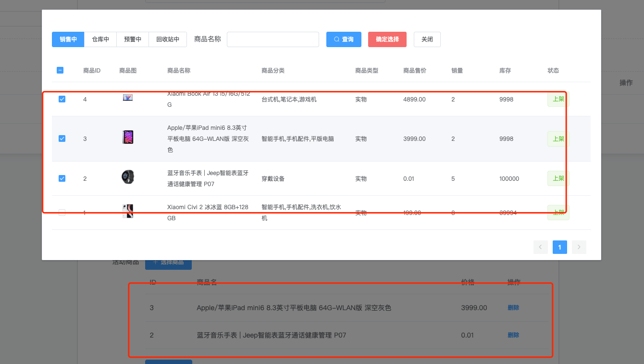Click the Xiaomi Civi 2 product thumbnail
Screen dimensions: 644x364
(128, 211)
